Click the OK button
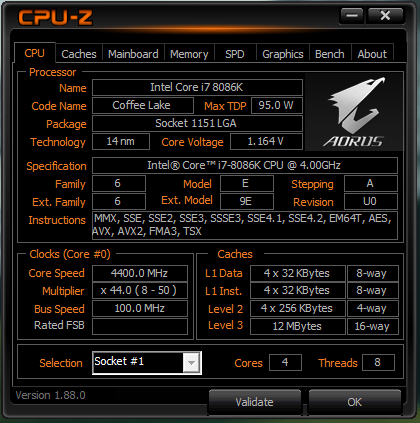This screenshot has height=423, width=420. click(355, 402)
